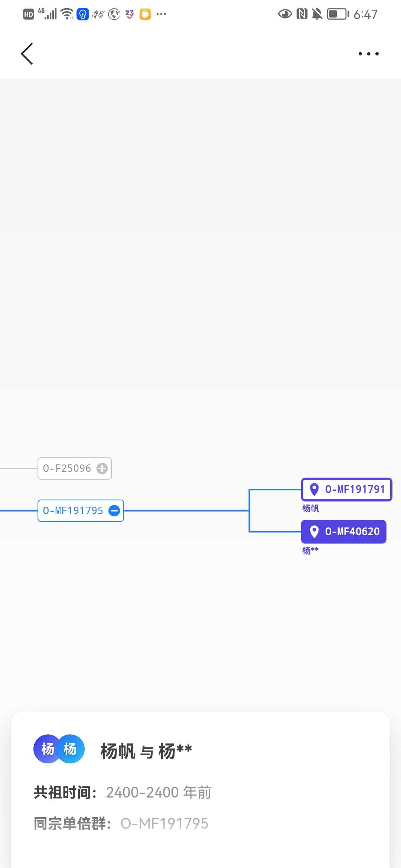
Task: Select the O-MF40620 haplogroup node
Action: click(x=344, y=532)
